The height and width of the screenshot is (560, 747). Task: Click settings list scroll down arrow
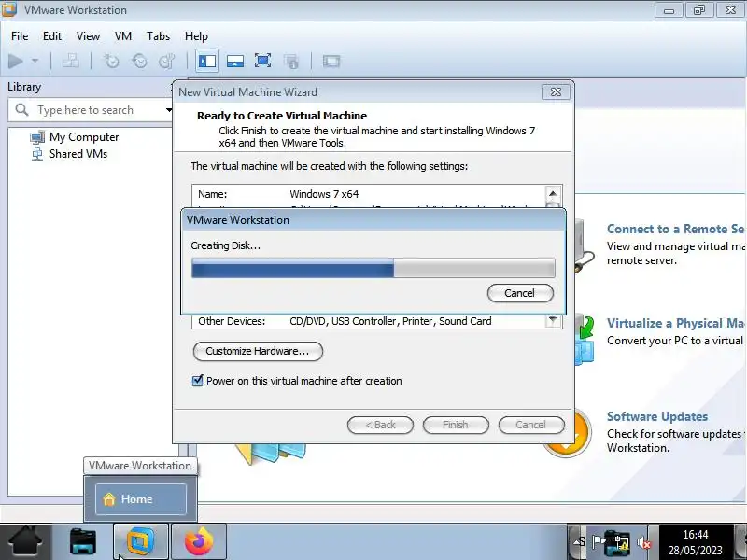tap(553, 320)
